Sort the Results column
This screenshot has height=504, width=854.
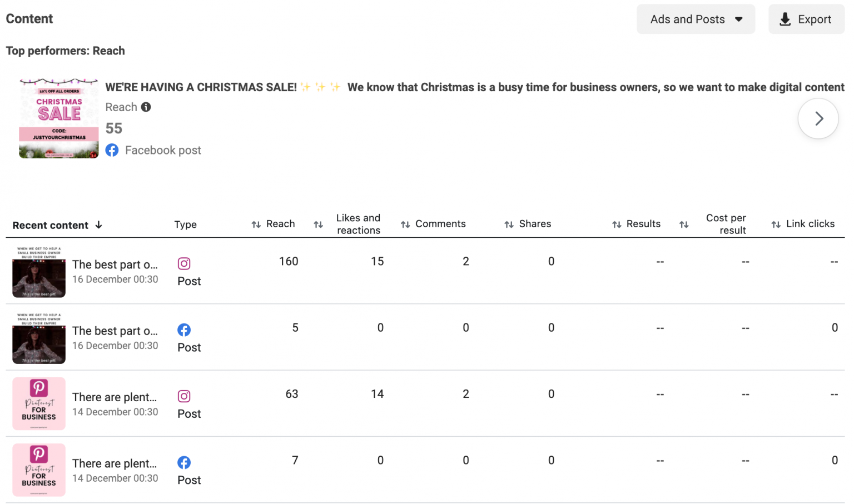[617, 224]
